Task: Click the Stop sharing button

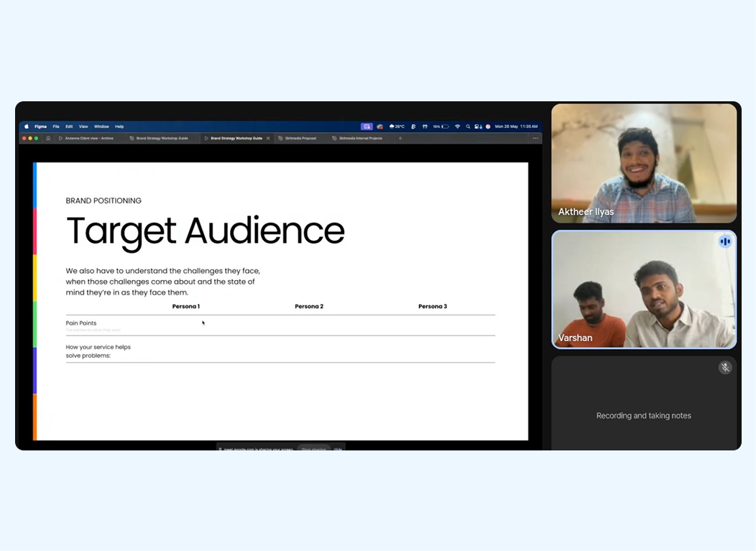Action: point(313,449)
